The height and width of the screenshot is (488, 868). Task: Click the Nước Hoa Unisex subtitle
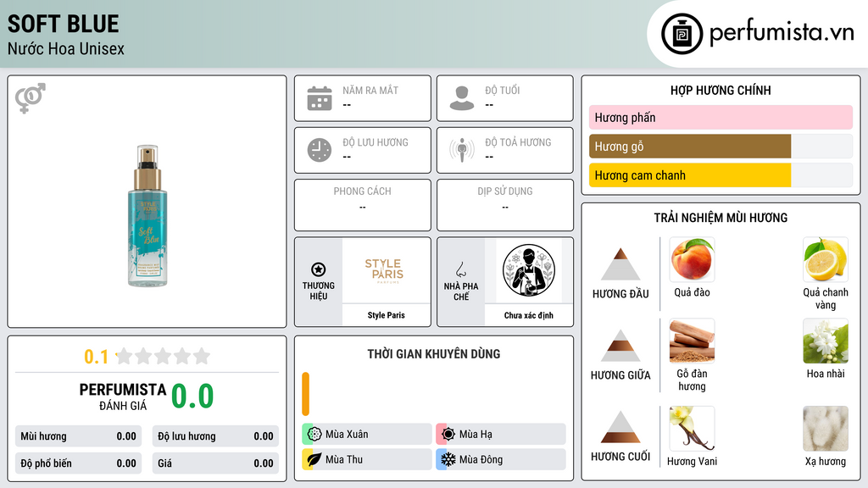pyautogui.click(x=66, y=48)
